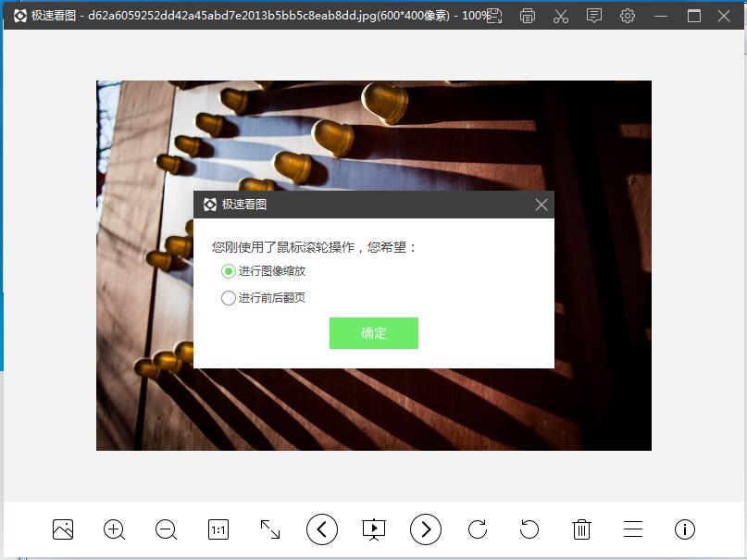
Task: Start the slideshow presentation
Action: (x=374, y=529)
